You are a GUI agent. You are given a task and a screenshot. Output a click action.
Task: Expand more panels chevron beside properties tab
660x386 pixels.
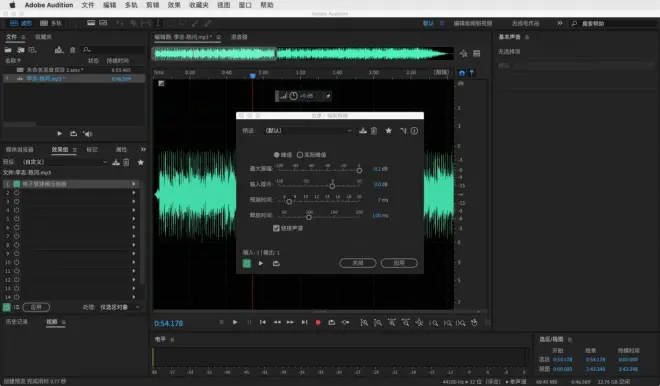(x=143, y=149)
